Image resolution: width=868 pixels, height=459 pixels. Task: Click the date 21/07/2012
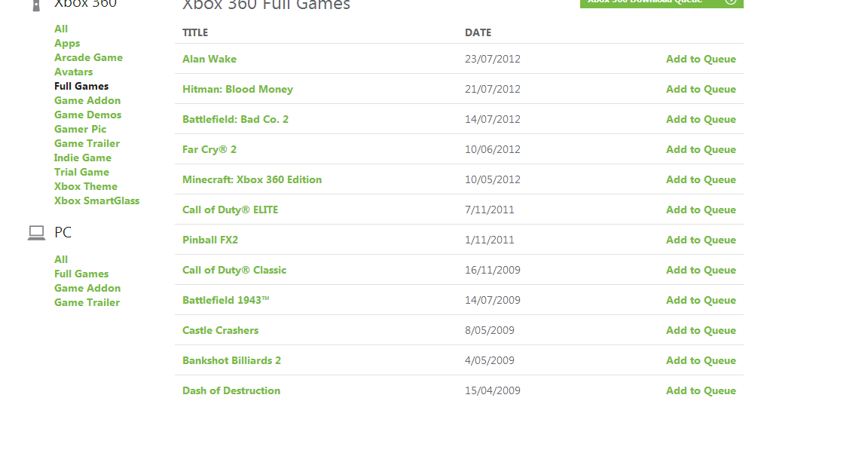[x=493, y=89]
